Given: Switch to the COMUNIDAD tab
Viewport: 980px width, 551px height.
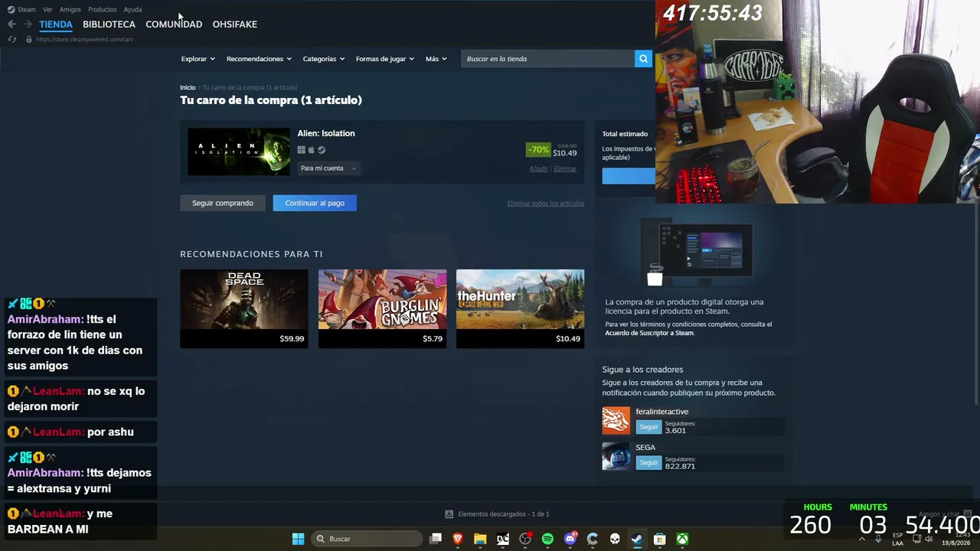Looking at the screenshot, I should [174, 24].
